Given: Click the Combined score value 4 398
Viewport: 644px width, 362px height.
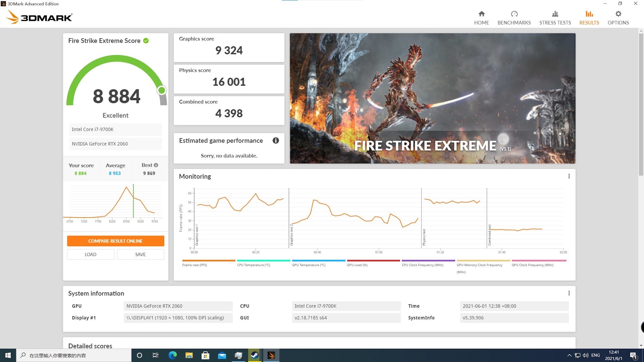Looking at the screenshot, I should (229, 114).
